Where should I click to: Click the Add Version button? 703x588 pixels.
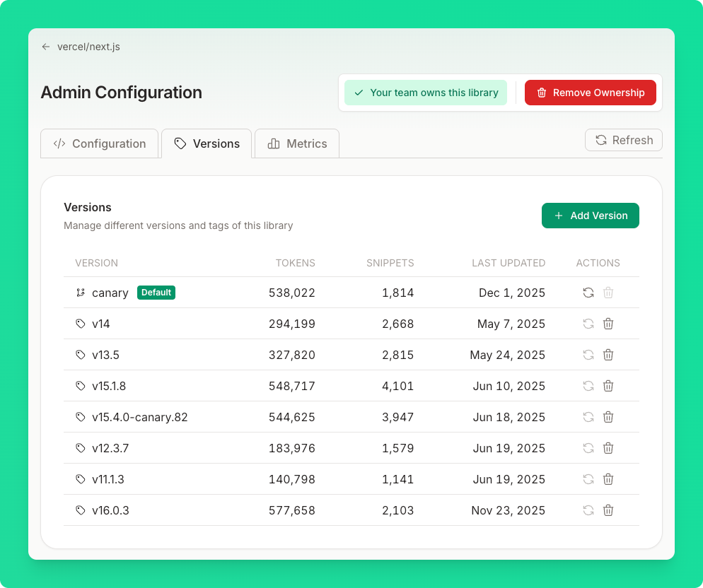(591, 216)
